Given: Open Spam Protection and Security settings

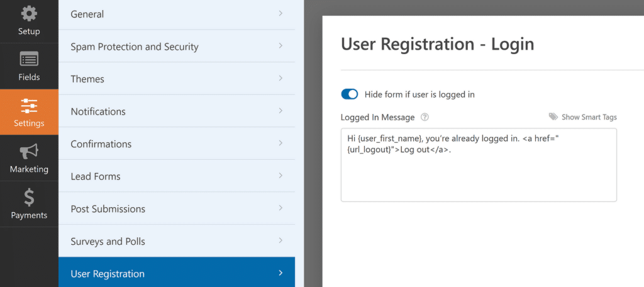Looking at the screenshot, I should 177,46.
